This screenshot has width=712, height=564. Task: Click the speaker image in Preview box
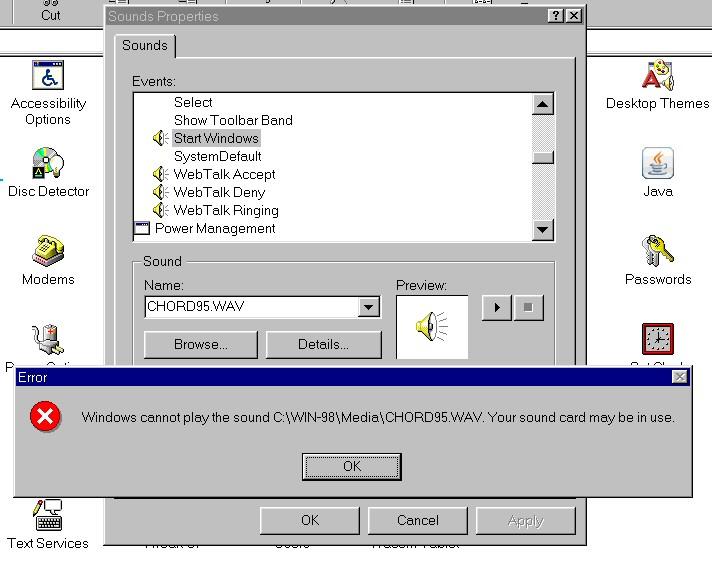[431, 327]
